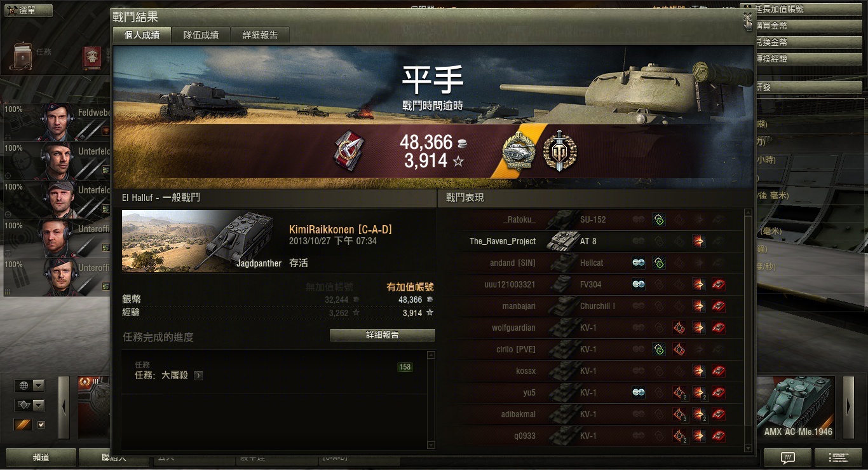Click the tank medal left of sword medal

coord(519,151)
